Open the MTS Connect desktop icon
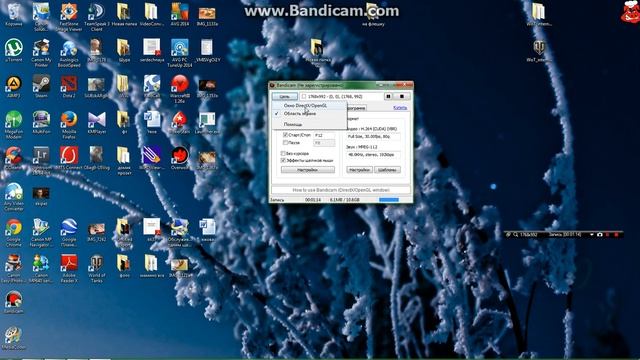This screenshot has height=360, width=640. click(x=69, y=158)
